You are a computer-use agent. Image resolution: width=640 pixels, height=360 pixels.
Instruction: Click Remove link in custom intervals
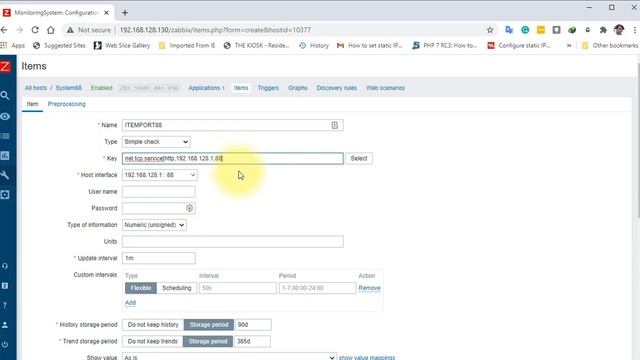coord(369,288)
